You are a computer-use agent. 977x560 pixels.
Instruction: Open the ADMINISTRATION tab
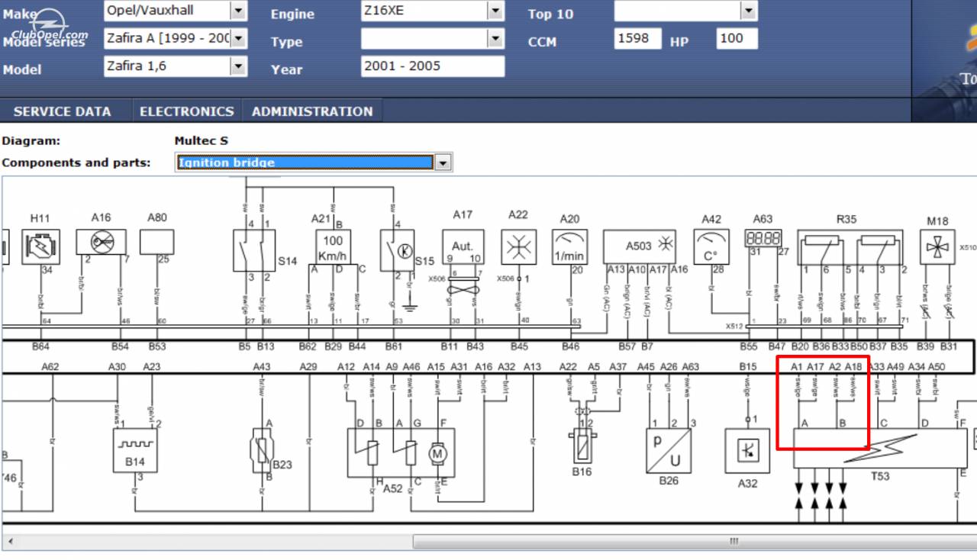click(312, 111)
